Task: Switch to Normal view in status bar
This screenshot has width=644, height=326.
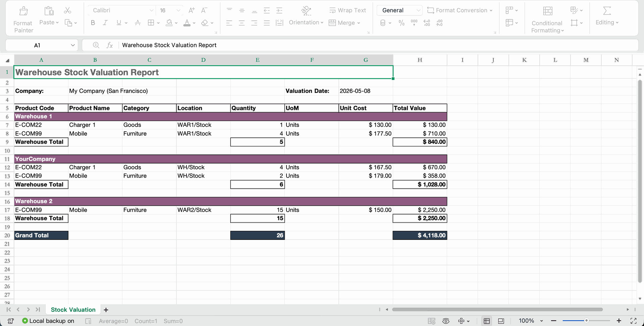Action: [x=487, y=321]
